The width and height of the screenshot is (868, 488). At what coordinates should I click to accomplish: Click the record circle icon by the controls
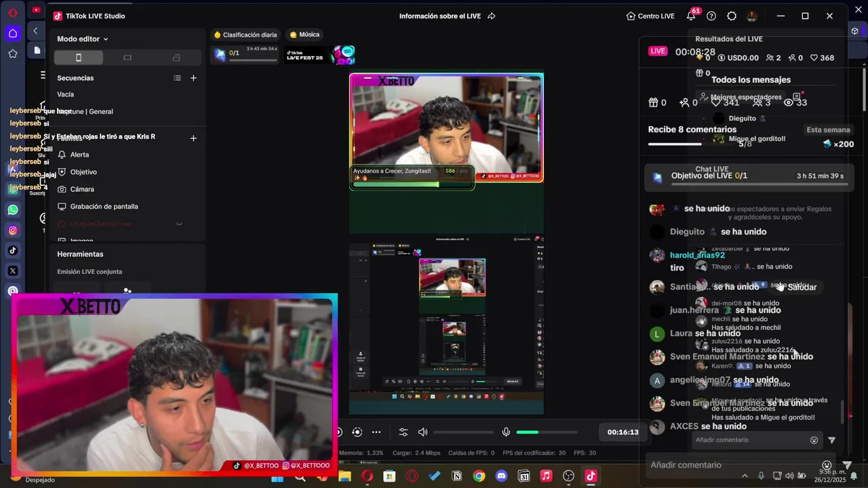pos(357,432)
